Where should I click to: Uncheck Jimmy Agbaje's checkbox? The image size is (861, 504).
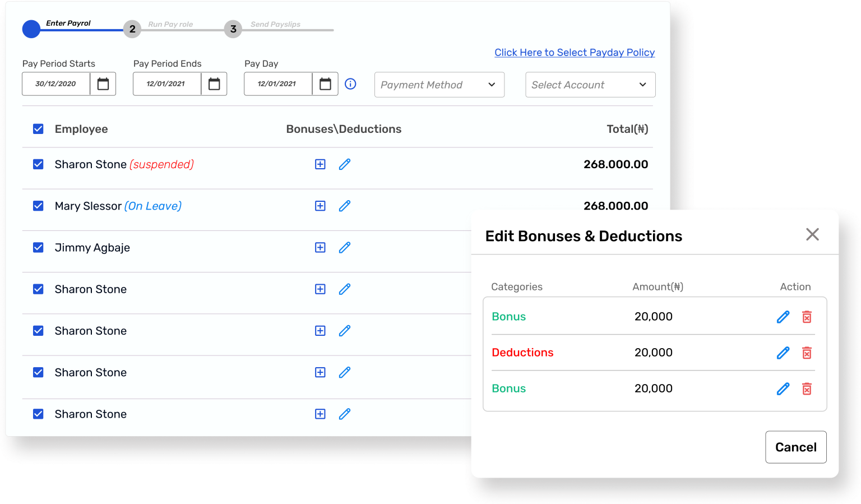38,247
